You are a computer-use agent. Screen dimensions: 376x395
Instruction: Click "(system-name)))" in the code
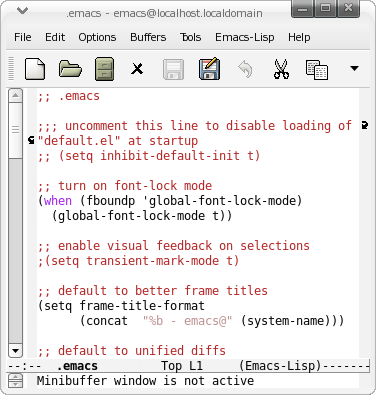pos(292,321)
